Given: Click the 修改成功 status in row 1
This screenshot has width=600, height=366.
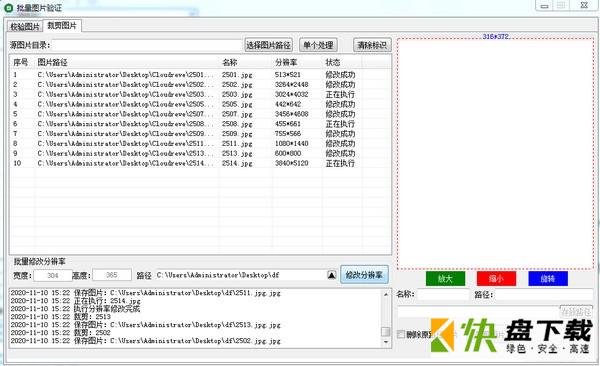Looking at the screenshot, I should pos(340,75).
